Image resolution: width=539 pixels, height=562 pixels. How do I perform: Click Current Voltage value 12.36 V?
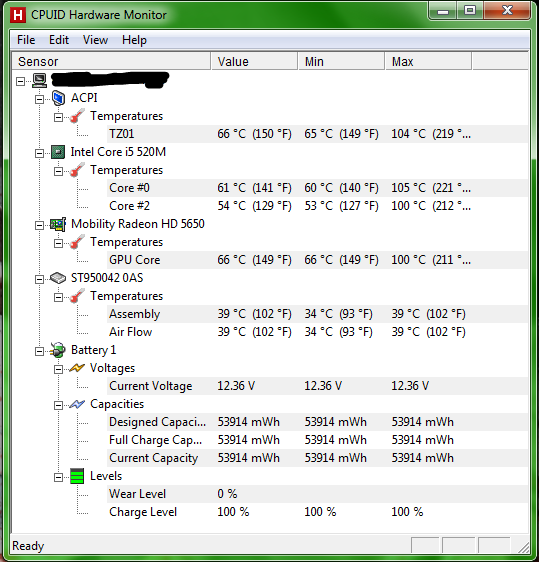click(236, 386)
